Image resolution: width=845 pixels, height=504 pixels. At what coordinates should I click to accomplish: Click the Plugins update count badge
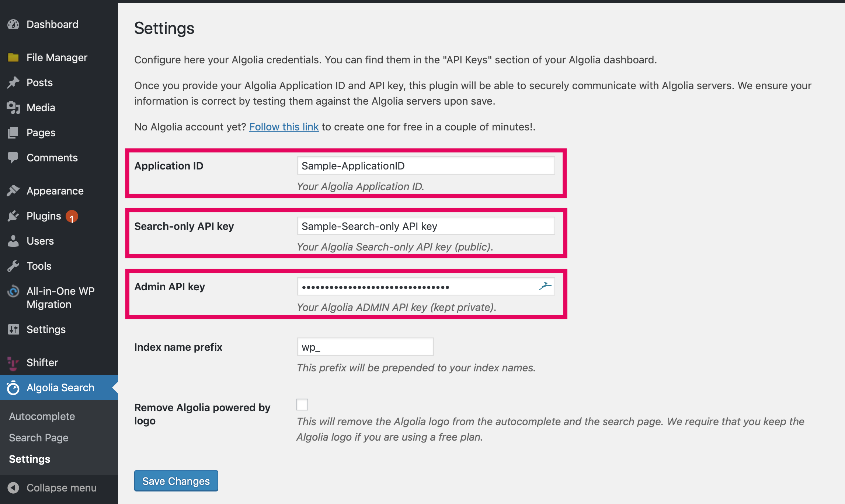coord(72,217)
